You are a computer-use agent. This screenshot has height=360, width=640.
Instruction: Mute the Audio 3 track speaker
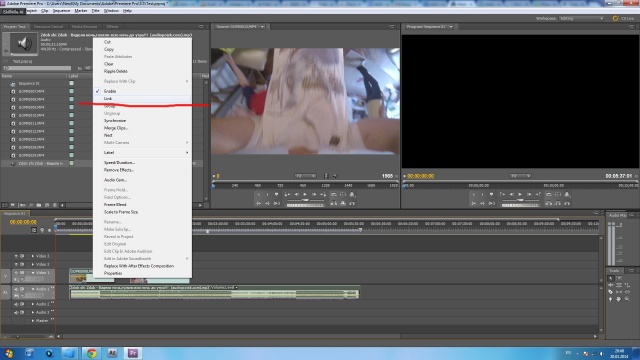click(16, 312)
